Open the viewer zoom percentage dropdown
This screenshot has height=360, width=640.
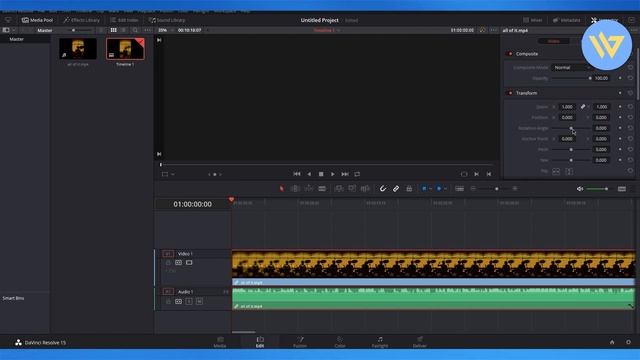165,30
